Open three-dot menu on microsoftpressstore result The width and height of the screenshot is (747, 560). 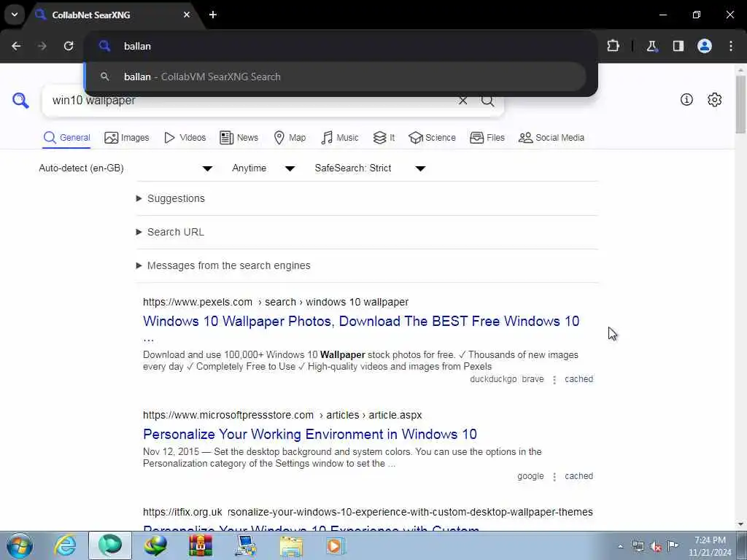(x=554, y=476)
